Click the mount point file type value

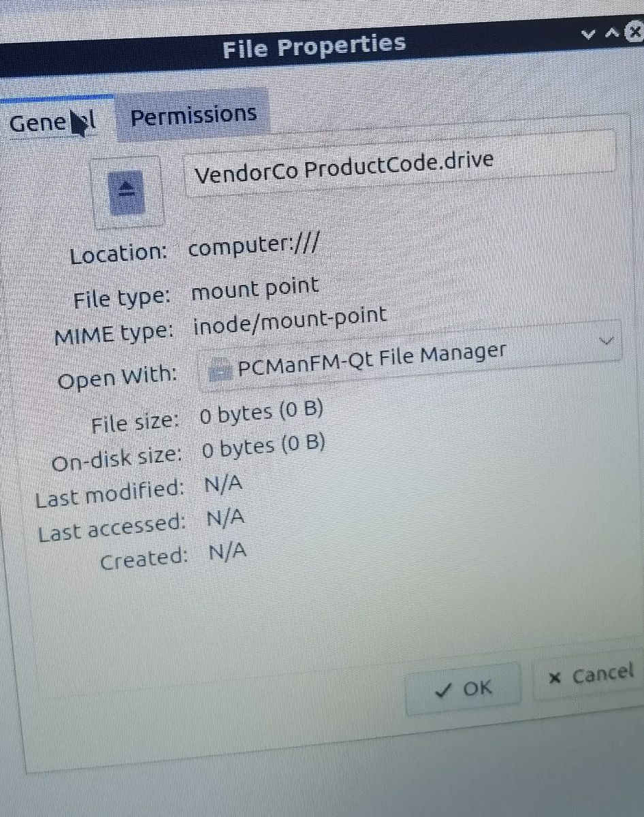[255, 289]
